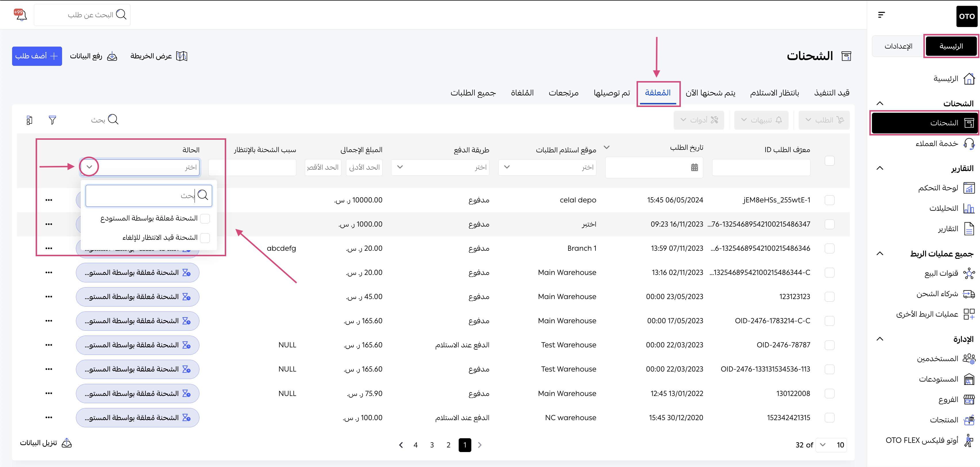Viewport: 980px width, 467px height.
Task: Click the map view icon عرض الخريطة
Action: pyautogui.click(x=181, y=56)
